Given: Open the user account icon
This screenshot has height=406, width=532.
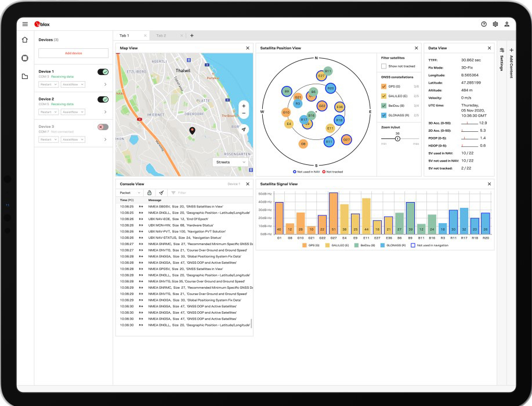Looking at the screenshot, I should tap(506, 24).
